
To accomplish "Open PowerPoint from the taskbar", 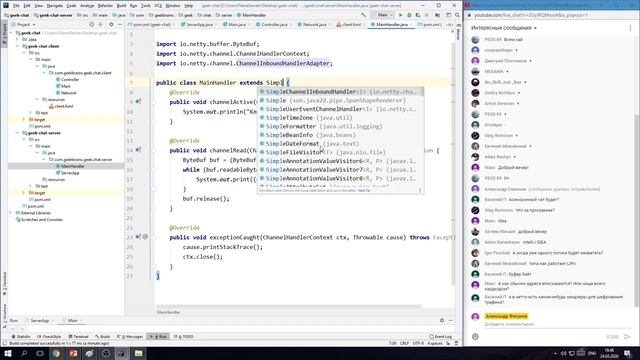I will coord(73,353).
